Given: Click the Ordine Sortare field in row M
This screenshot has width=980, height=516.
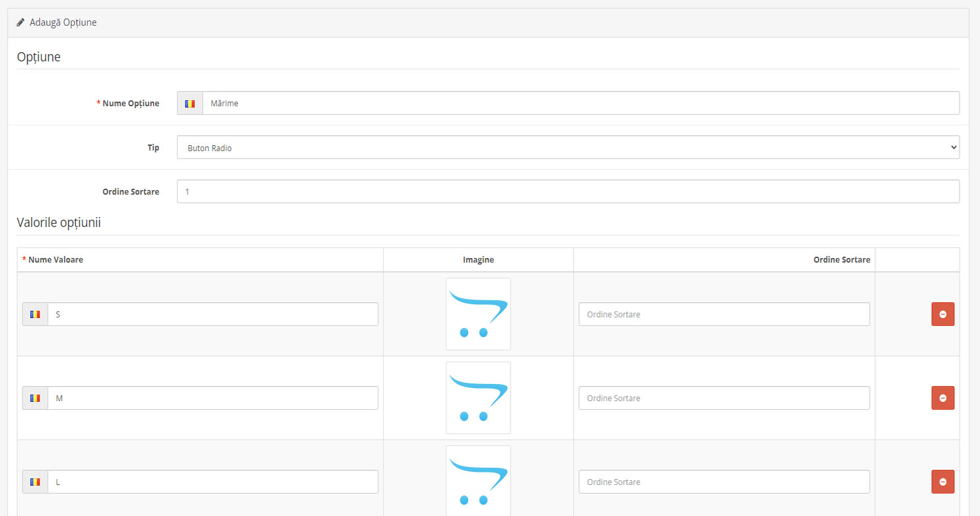Looking at the screenshot, I should coord(724,398).
